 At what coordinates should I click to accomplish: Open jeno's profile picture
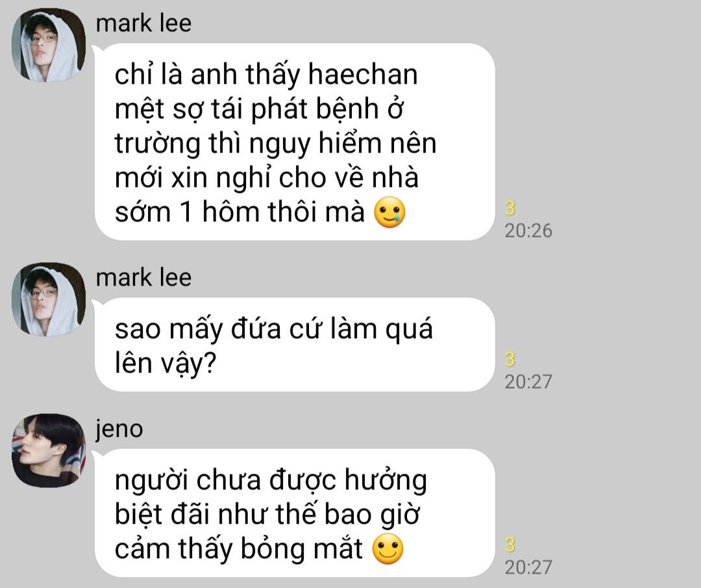tap(49, 450)
